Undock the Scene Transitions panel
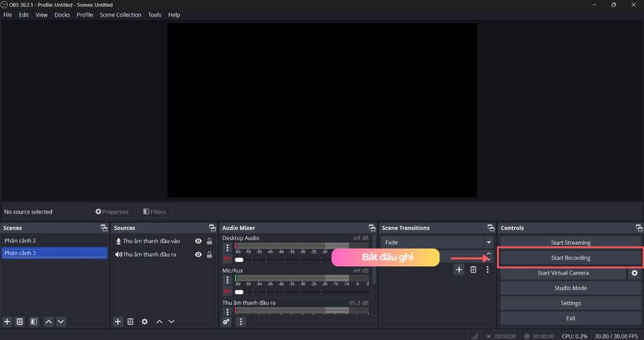The height and width of the screenshot is (340, 644). pyautogui.click(x=491, y=228)
